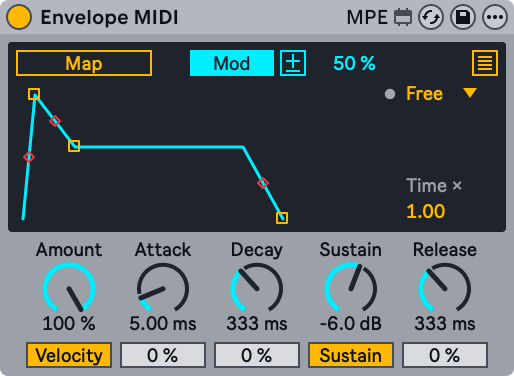
Task: Open Hot-Swap presets circular arrows icon
Action: [x=431, y=17]
